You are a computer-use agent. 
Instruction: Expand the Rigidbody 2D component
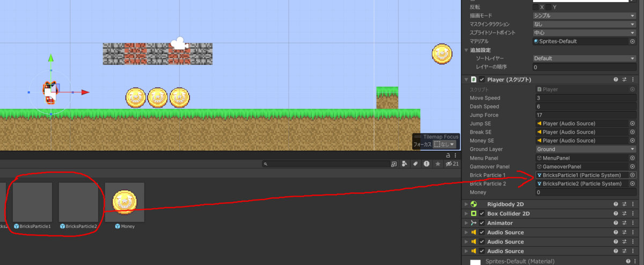click(466, 204)
